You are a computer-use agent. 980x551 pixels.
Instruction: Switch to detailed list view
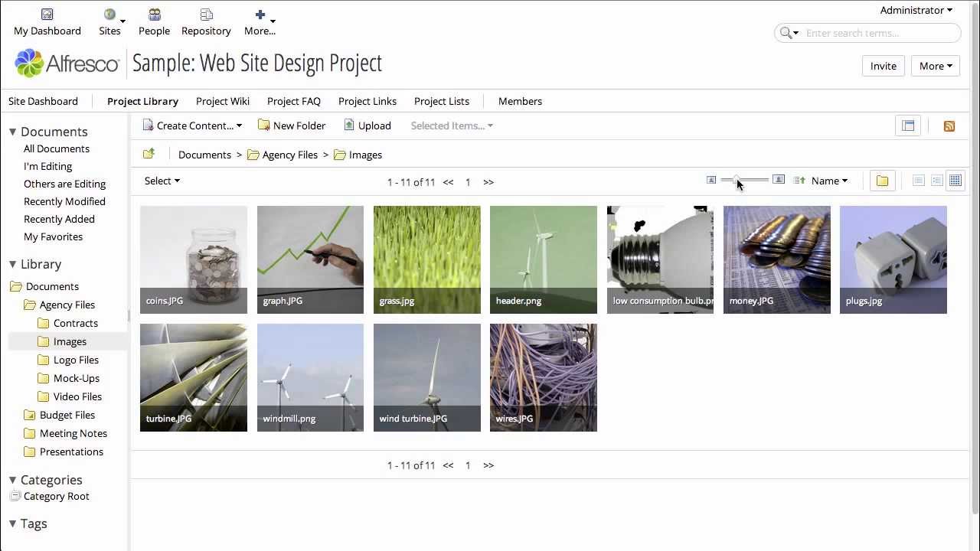tap(936, 181)
